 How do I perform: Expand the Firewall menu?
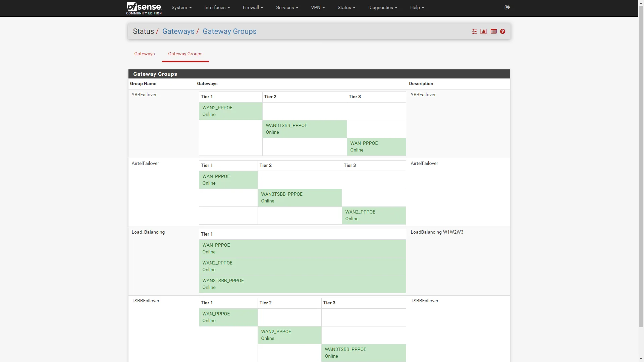click(253, 7)
